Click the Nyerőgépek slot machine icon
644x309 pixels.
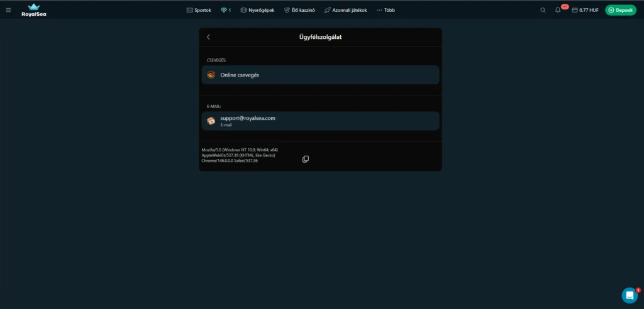[243, 10]
